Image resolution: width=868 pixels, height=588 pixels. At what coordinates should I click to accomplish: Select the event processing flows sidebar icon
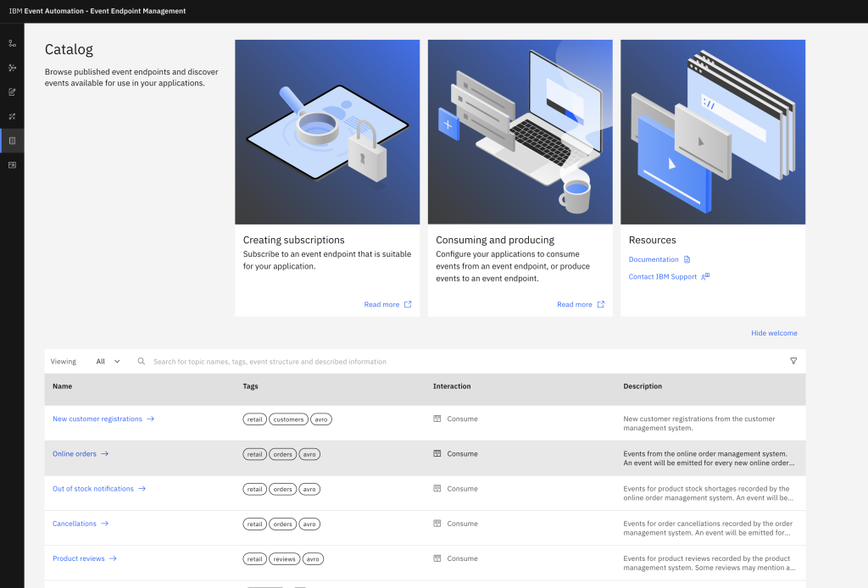tap(12, 67)
